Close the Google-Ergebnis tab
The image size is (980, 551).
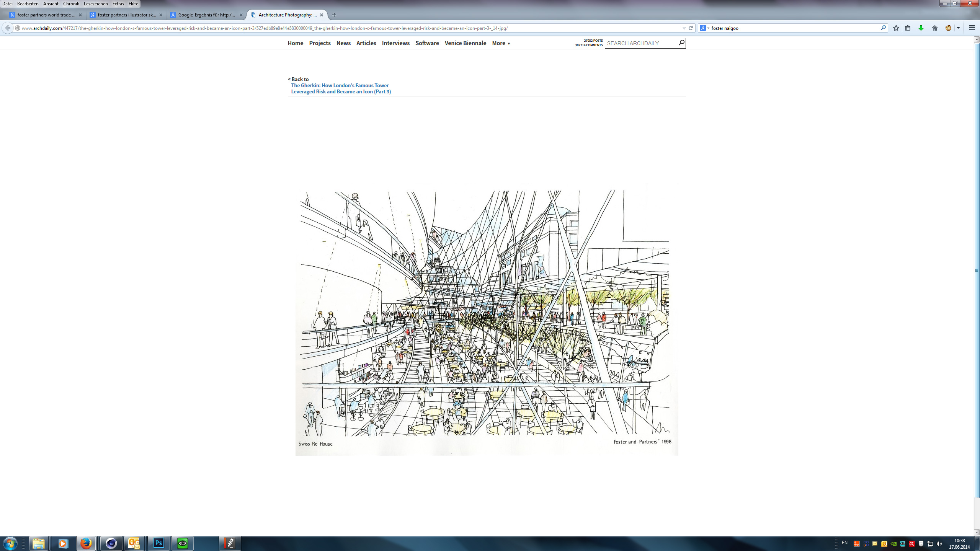point(241,15)
